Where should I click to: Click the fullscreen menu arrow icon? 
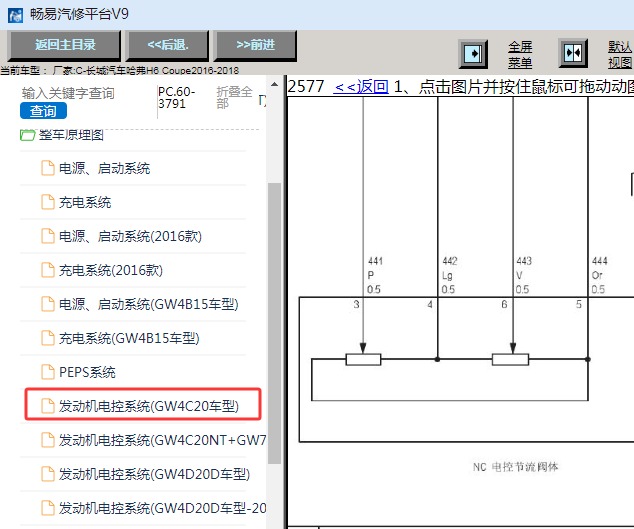(x=473, y=54)
